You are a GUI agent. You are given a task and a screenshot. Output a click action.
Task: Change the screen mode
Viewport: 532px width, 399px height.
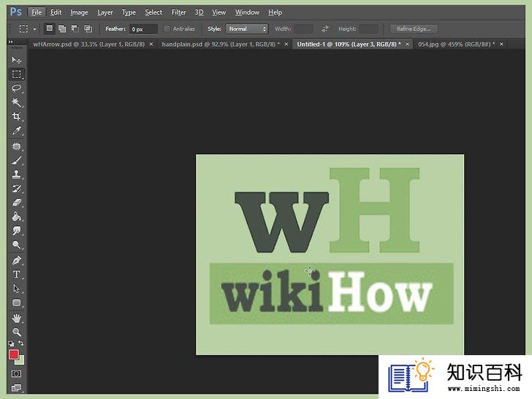[16, 387]
